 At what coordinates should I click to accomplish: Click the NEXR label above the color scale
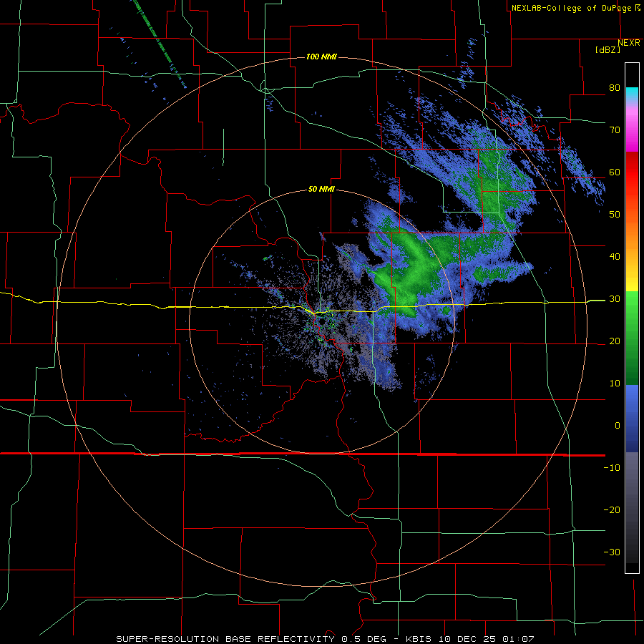pyautogui.click(x=629, y=43)
